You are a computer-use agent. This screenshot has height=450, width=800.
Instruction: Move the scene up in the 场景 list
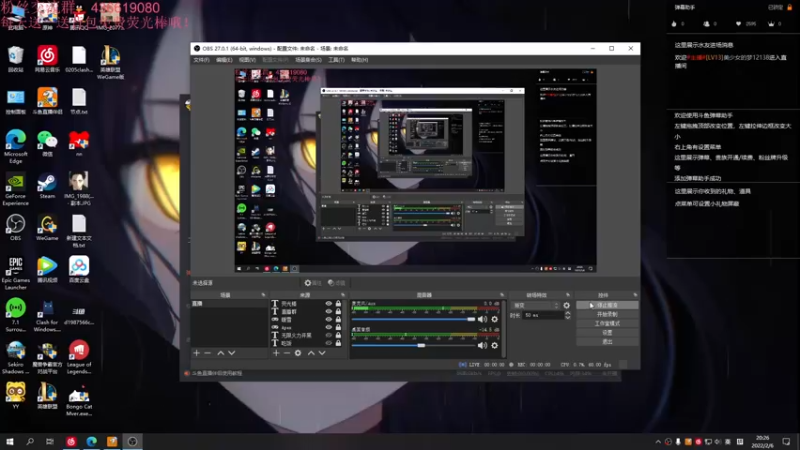220,353
